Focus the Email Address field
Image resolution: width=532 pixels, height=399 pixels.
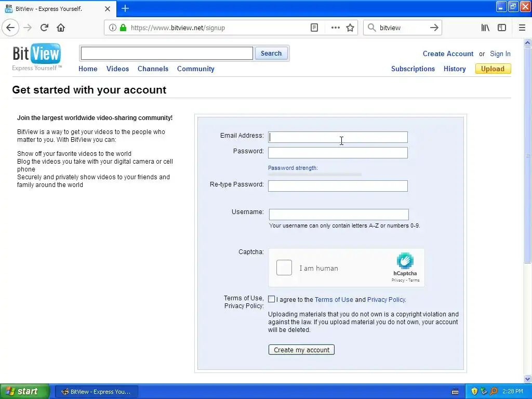338,137
